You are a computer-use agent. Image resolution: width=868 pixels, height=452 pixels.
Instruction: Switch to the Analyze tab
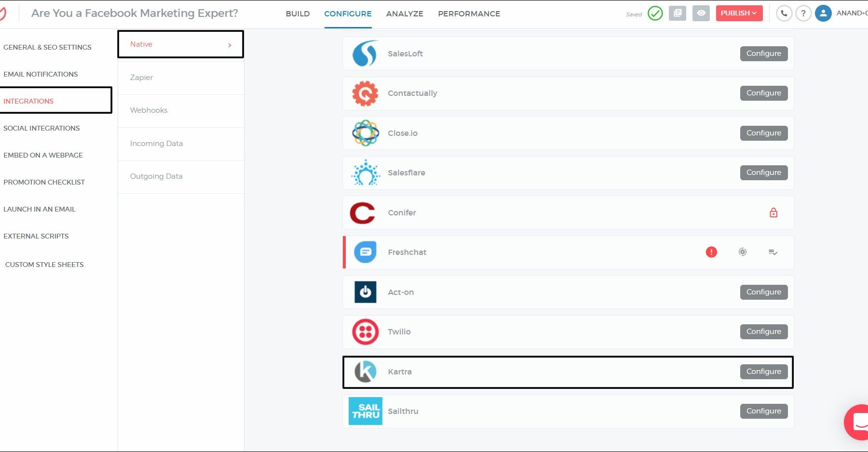click(x=405, y=14)
